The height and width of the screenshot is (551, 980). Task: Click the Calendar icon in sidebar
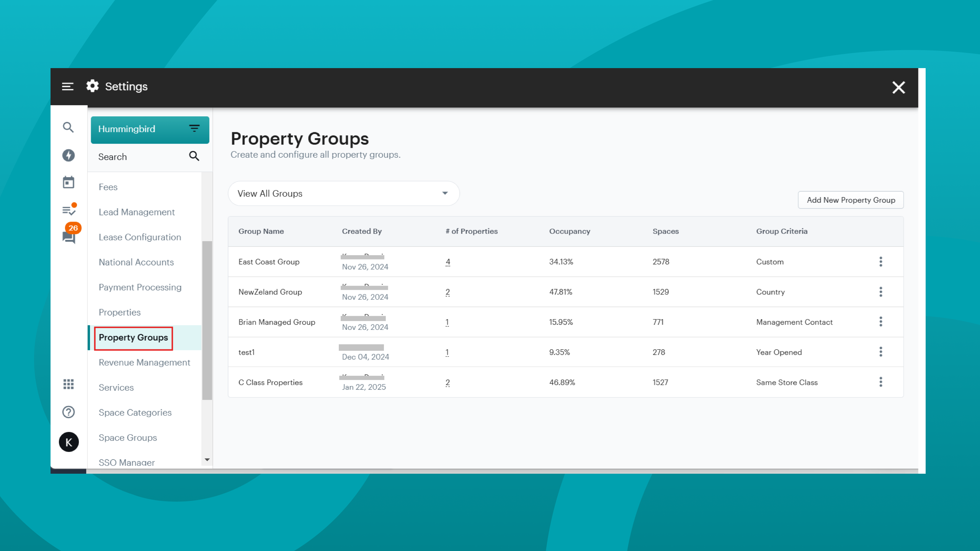pos(69,182)
